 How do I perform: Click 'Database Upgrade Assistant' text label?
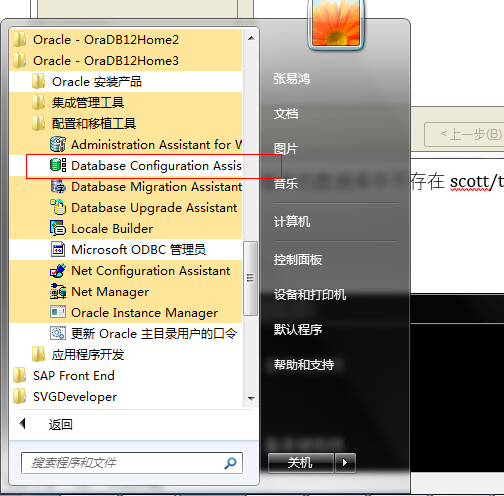(154, 208)
